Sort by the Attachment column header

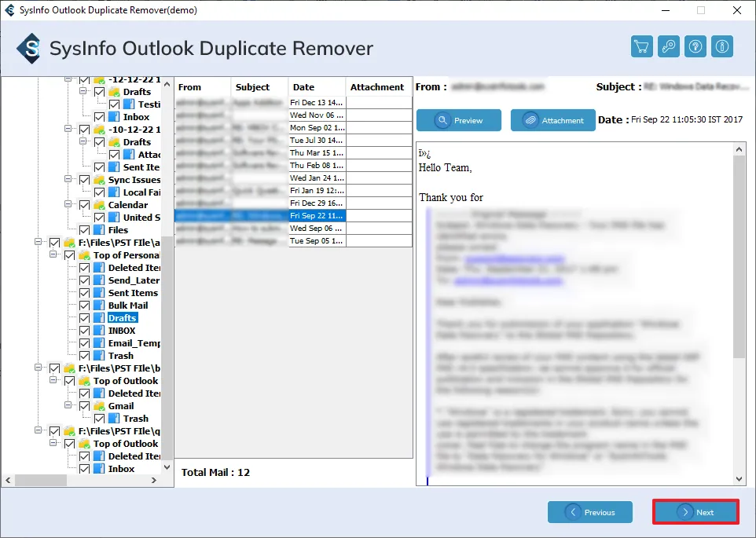coord(379,87)
